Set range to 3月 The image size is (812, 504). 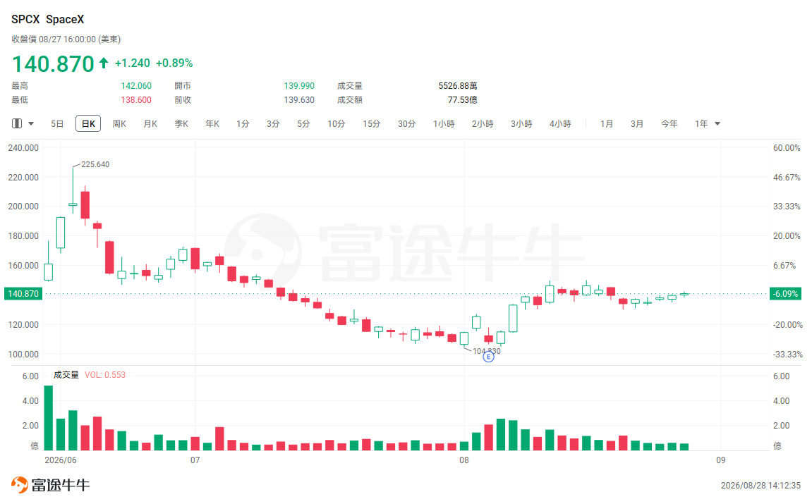(637, 123)
